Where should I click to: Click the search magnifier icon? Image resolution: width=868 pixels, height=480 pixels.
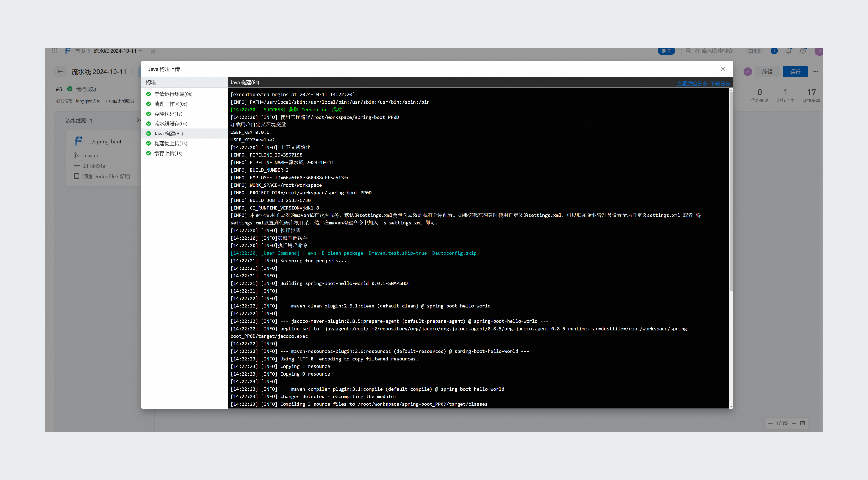(688, 51)
